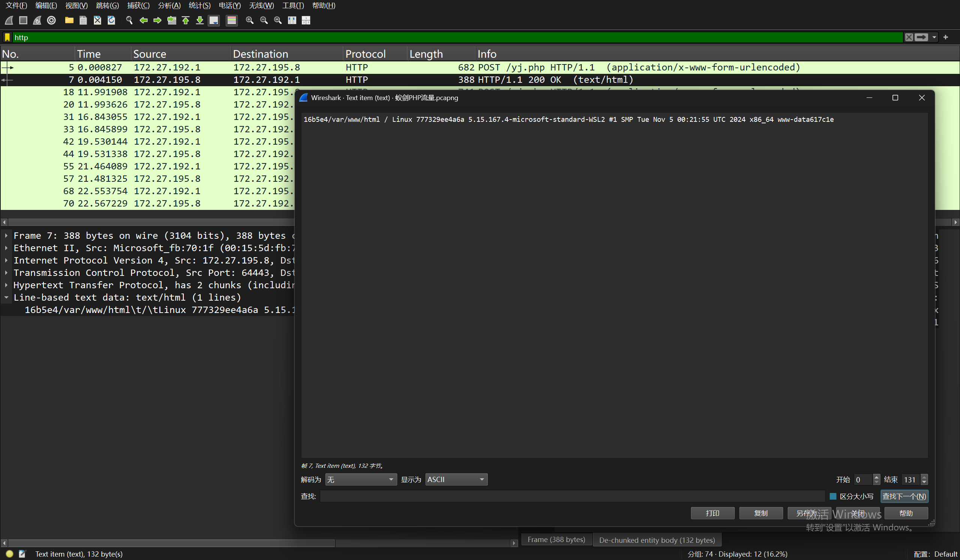Image resolution: width=960 pixels, height=560 pixels.
Task: Open capture options gear icon
Action: coord(51,20)
